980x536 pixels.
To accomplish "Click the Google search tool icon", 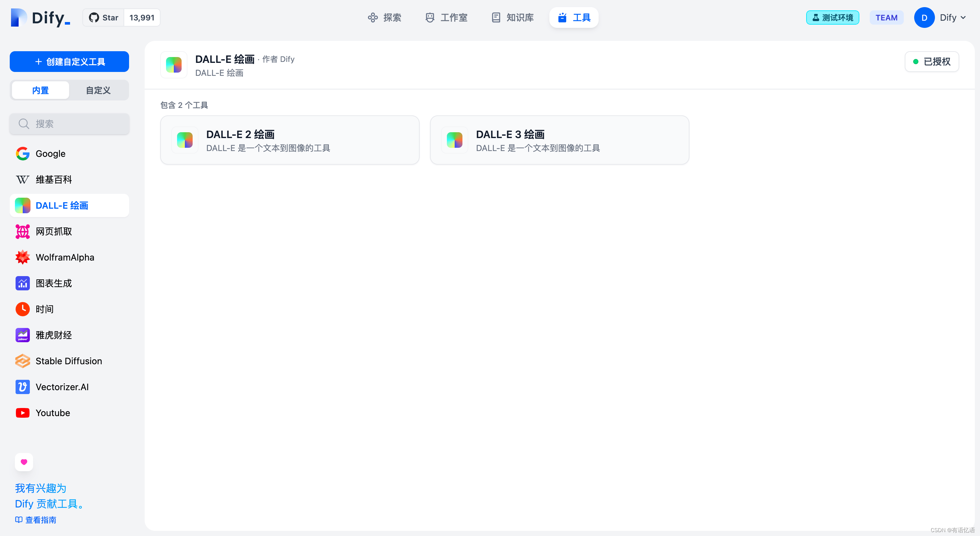I will pos(22,153).
